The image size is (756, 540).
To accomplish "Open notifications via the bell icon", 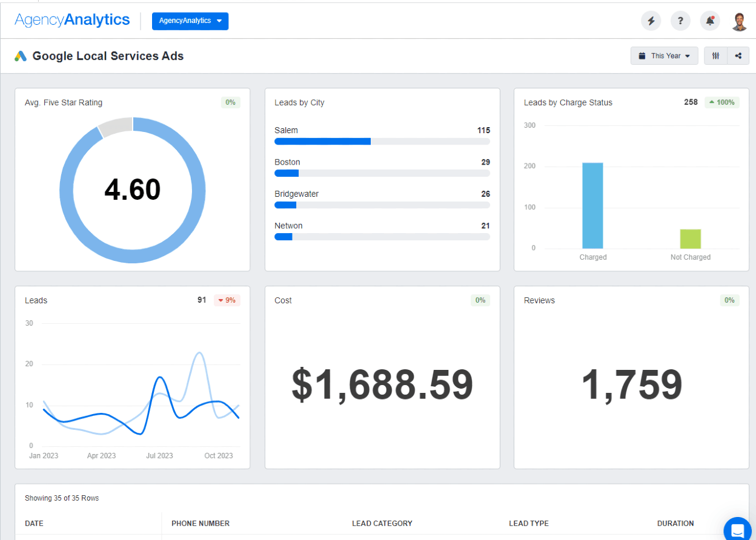I will [709, 21].
